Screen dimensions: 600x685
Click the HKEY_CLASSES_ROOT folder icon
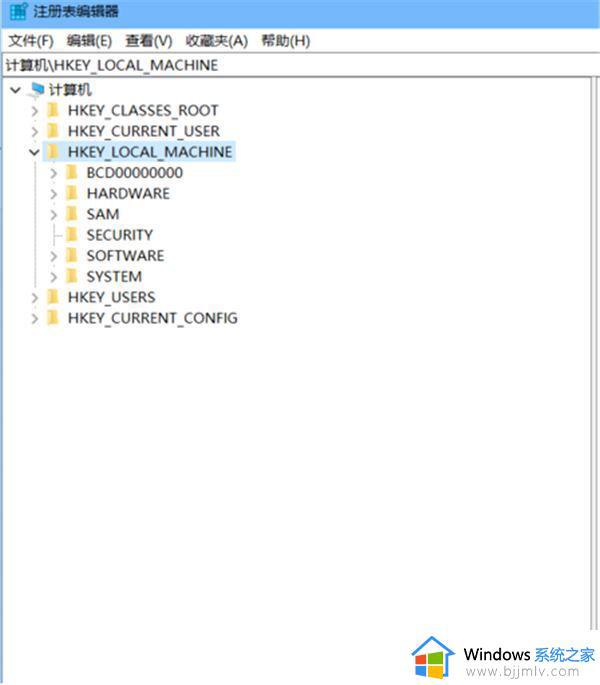[53, 110]
